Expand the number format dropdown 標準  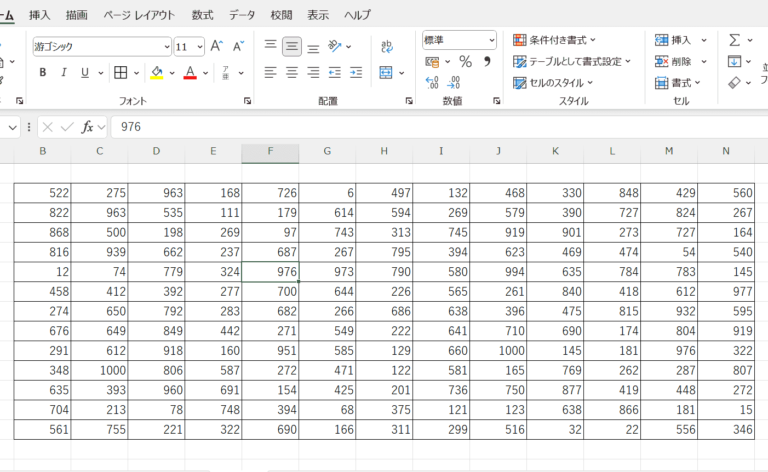(490, 40)
